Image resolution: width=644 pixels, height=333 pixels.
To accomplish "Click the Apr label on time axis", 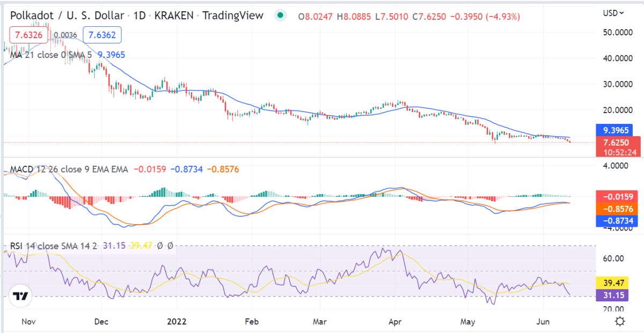I will (395, 322).
